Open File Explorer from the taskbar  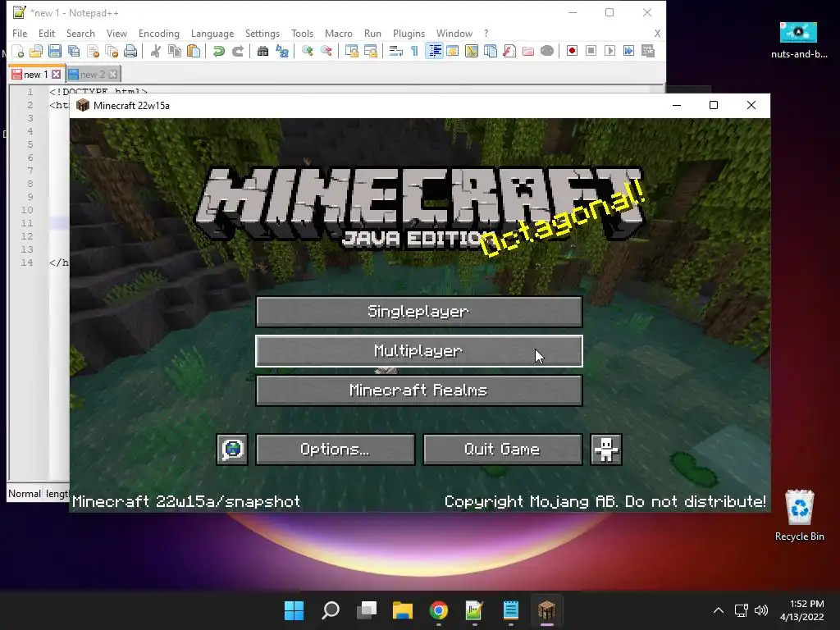pos(403,610)
